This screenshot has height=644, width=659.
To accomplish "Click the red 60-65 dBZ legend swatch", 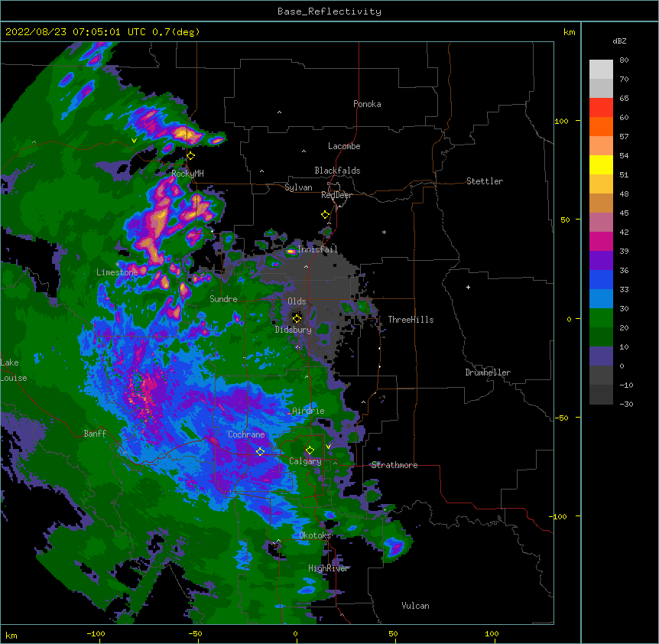I will [x=601, y=107].
